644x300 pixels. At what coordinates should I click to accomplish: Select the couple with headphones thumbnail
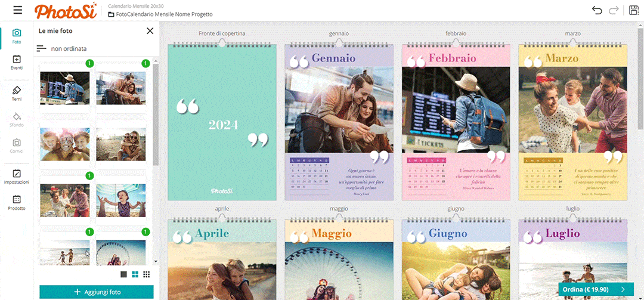point(120,88)
